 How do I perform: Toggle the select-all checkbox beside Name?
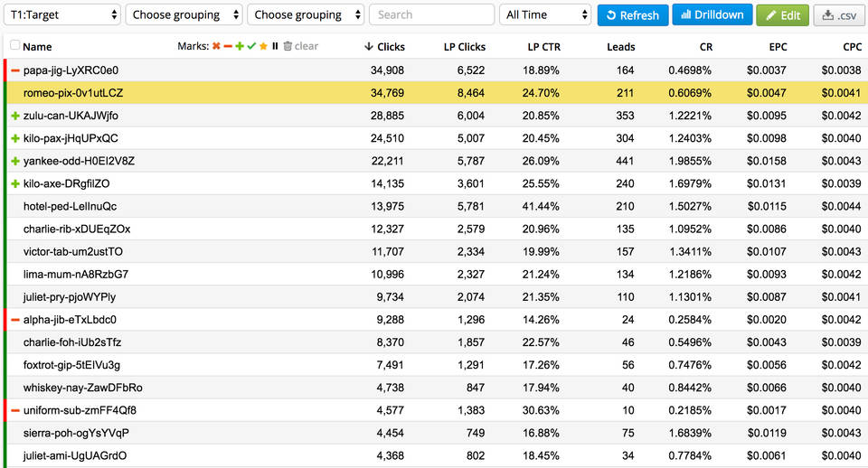pyautogui.click(x=14, y=46)
